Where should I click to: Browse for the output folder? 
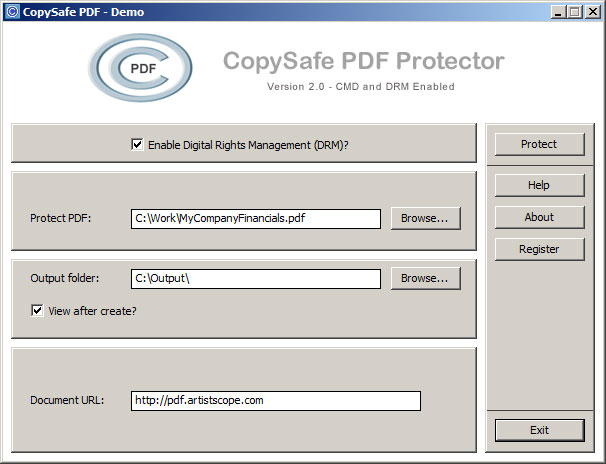tap(426, 278)
